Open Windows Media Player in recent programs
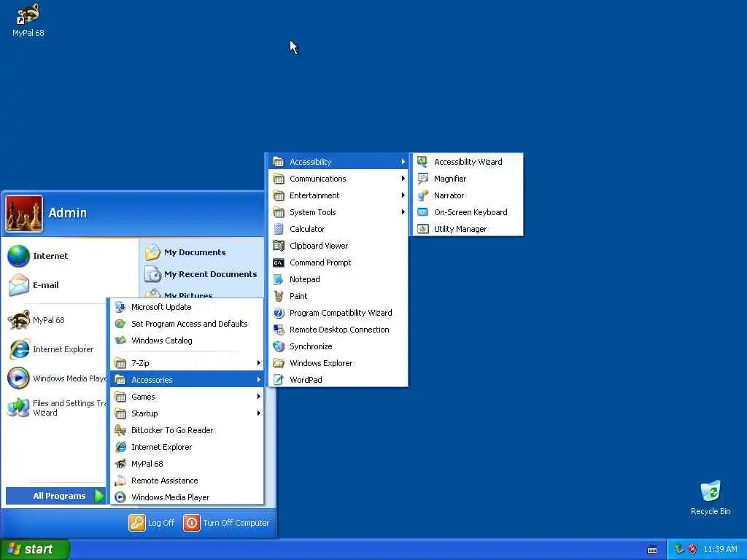The width and height of the screenshot is (747, 560). pos(55,378)
